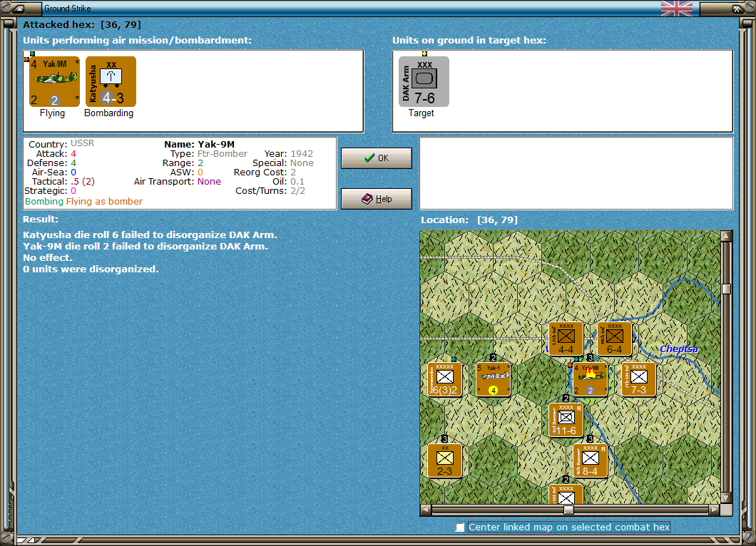Click the 'Flying as bomber' status text

(x=104, y=202)
